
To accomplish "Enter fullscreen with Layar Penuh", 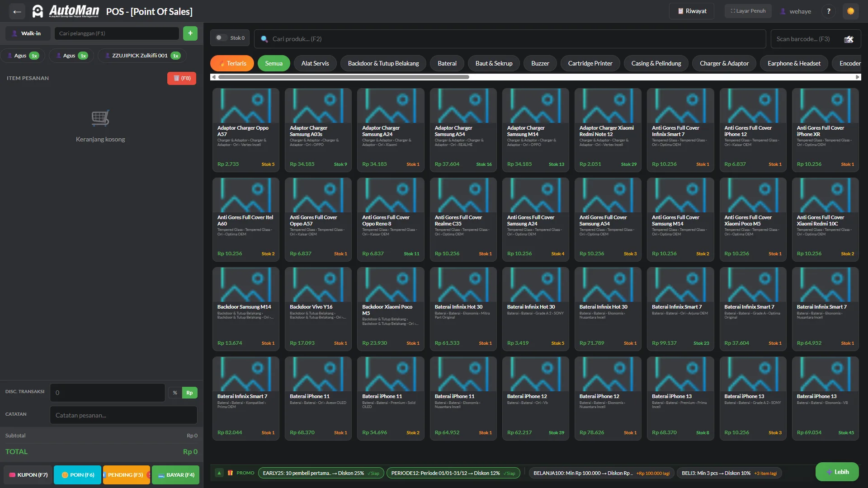I will coord(748,11).
